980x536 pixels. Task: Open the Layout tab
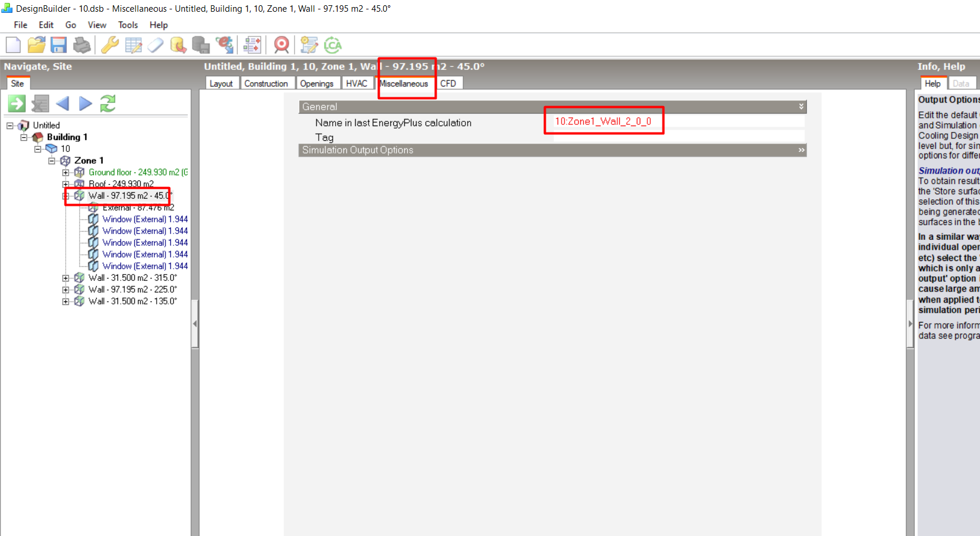coord(221,83)
